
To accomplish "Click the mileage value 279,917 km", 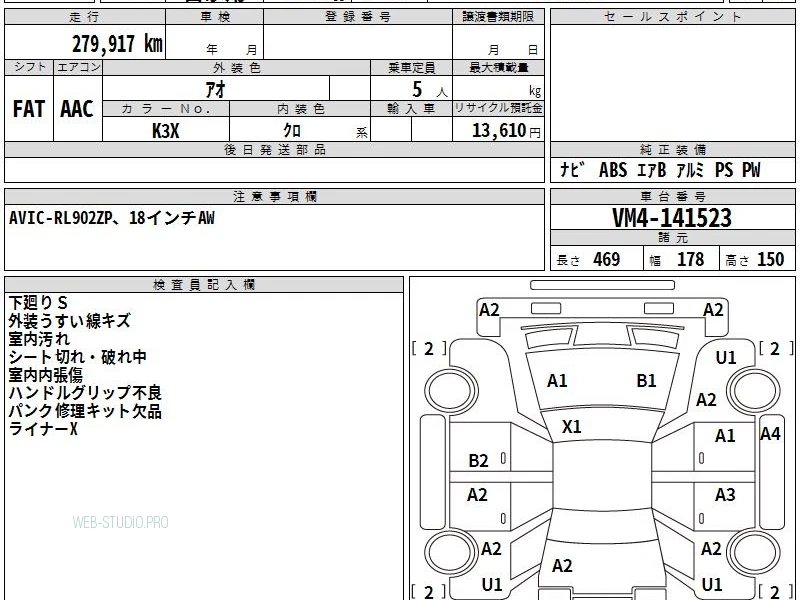I will 117,44.
